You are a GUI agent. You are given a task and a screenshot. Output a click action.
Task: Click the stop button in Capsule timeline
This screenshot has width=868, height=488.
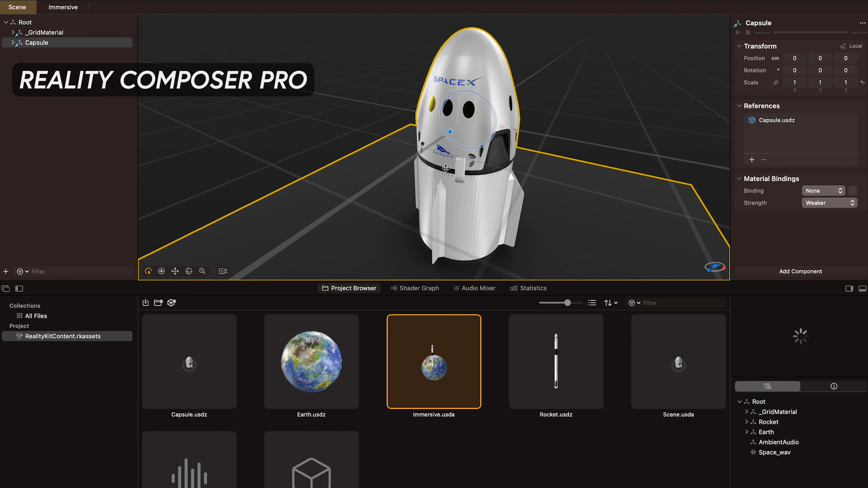coord(748,32)
